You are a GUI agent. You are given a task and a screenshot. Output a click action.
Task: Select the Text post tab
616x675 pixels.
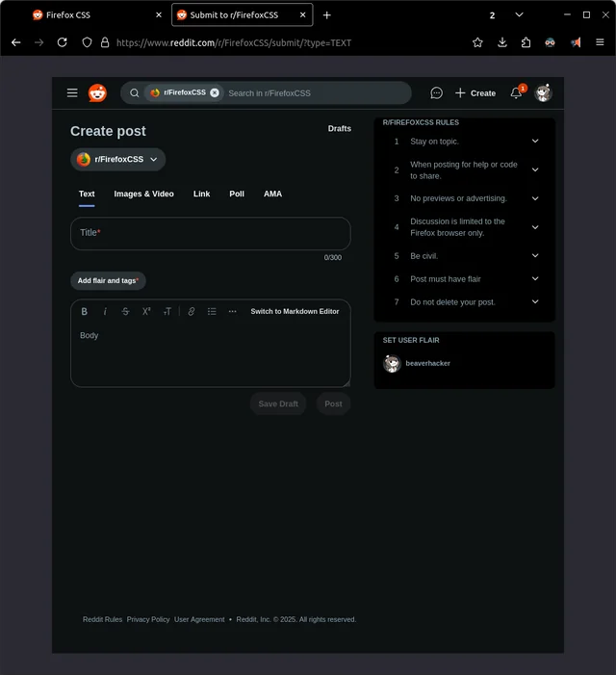87,195
